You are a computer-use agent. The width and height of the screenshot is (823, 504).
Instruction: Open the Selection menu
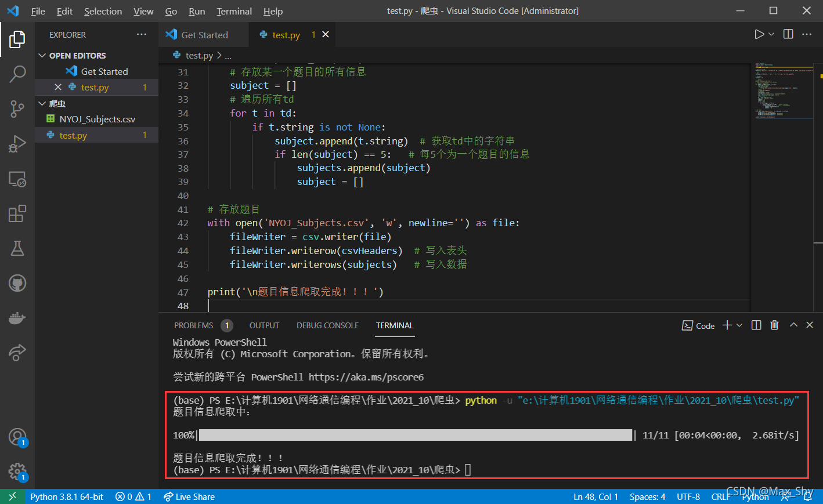[103, 11]
